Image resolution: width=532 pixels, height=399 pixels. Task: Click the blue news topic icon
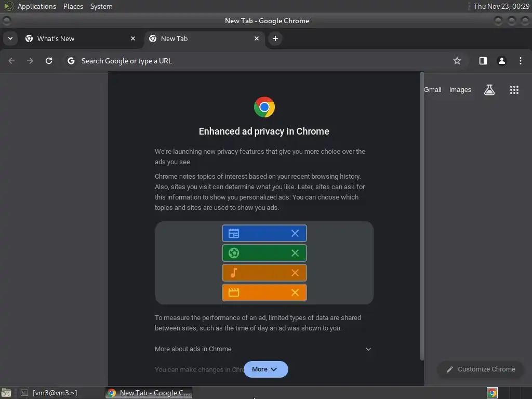[x=234, y=233]
